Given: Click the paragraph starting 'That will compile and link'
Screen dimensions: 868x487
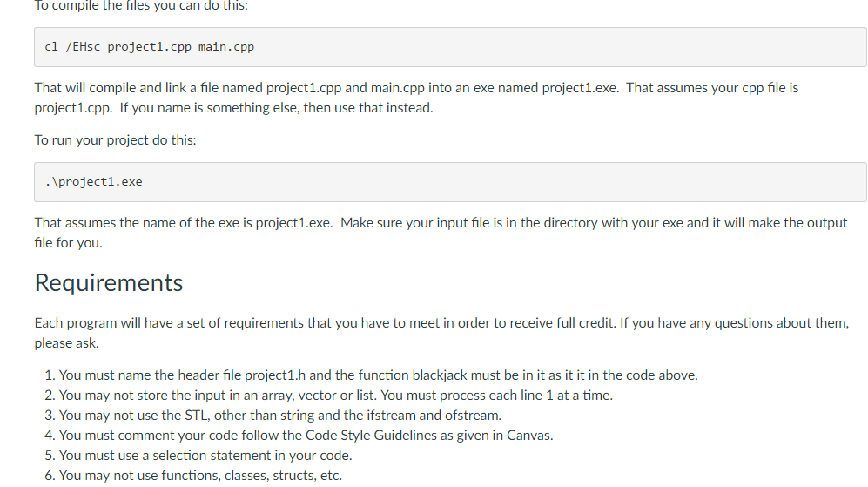Looking at the screenshot, I should 416,98.
